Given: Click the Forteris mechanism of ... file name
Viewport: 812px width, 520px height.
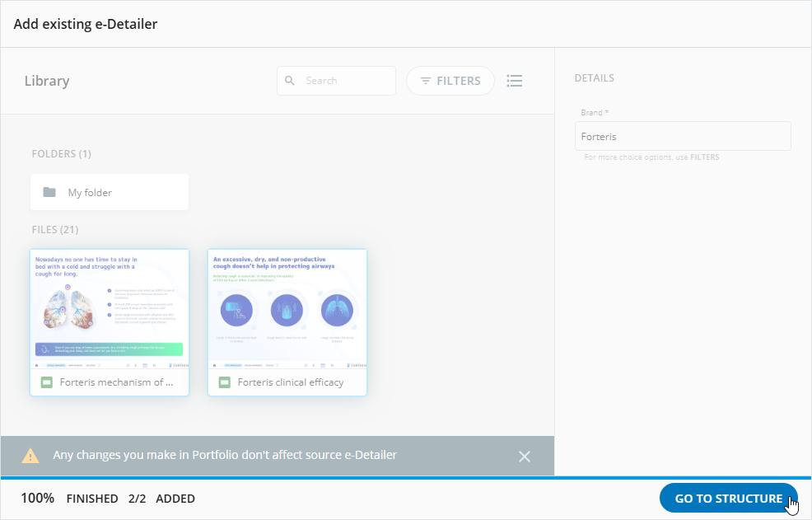Looking at the screenshot, I should pyautogui.click(x=116, y=382).
